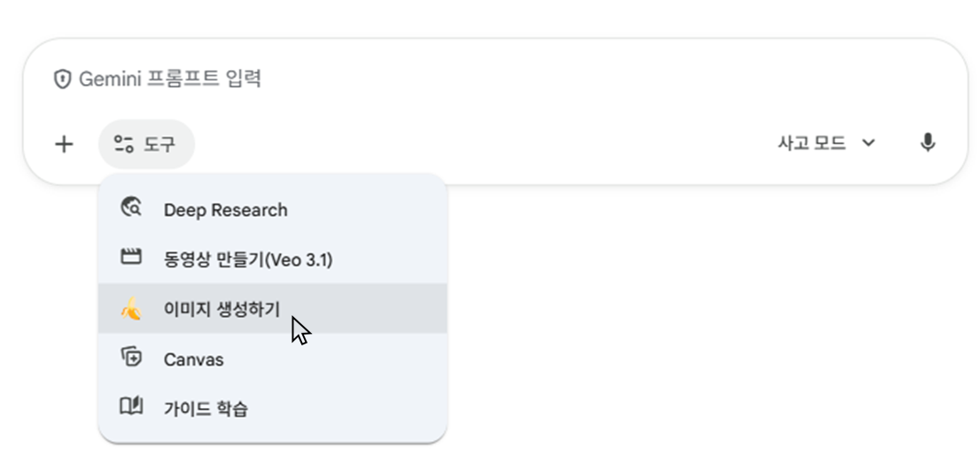
Task: Click the microphone icon for voice input
Action: click(927, 143)
